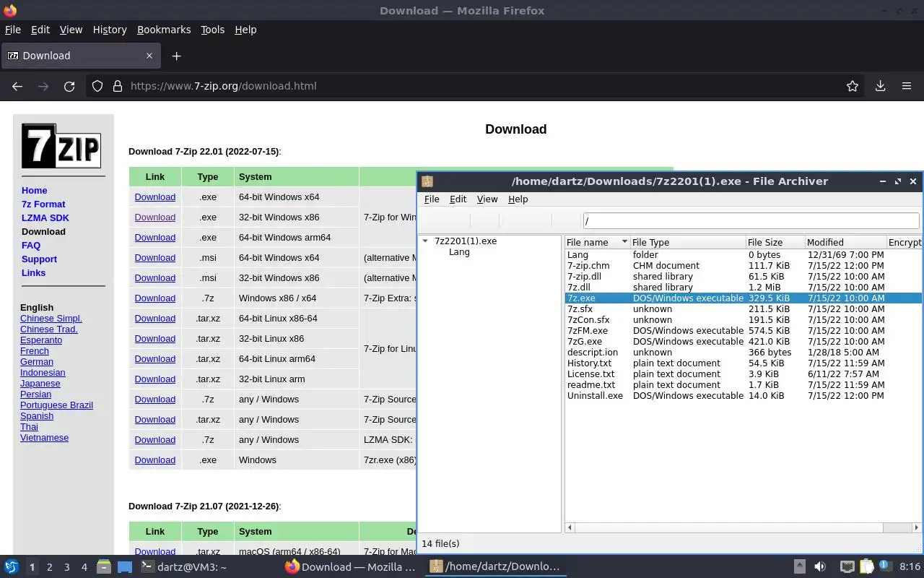Select Lang folder in the tree pane
The height and width of the screenshot is (578, 924).
coord(459,252)
